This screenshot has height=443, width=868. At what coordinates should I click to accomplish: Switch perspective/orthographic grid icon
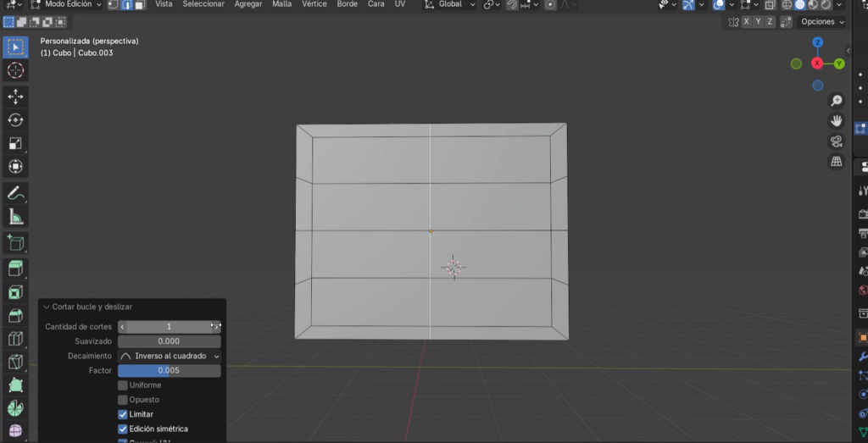pos(836,161)
